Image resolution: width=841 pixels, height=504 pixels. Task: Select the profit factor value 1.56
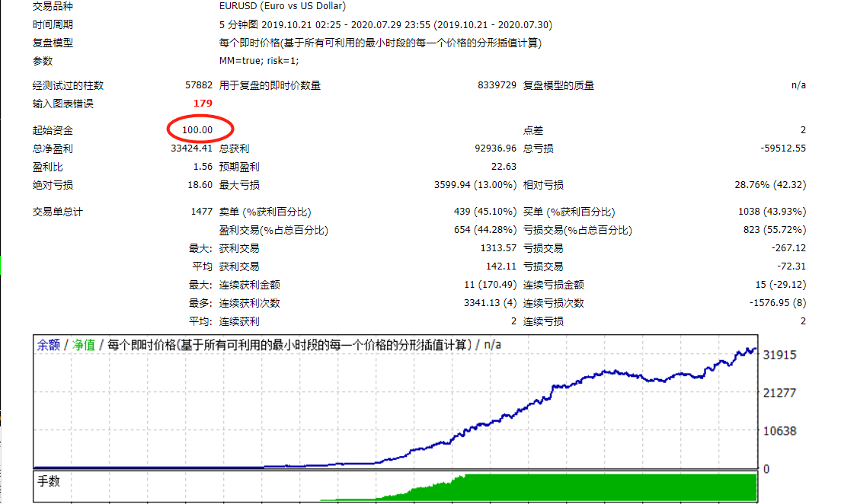(203, 167)
